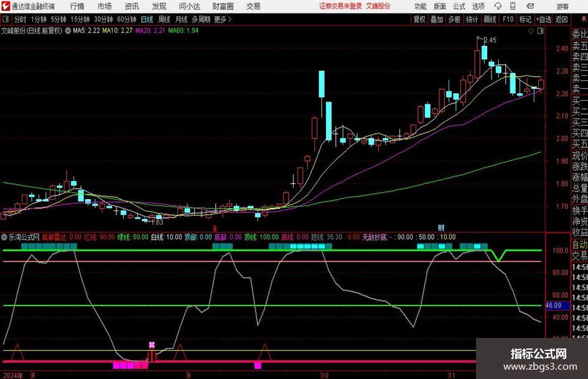Click the 2.45 high price marker
The height and width of the screenshot is (379, 588).
click(x=490, y=40)
